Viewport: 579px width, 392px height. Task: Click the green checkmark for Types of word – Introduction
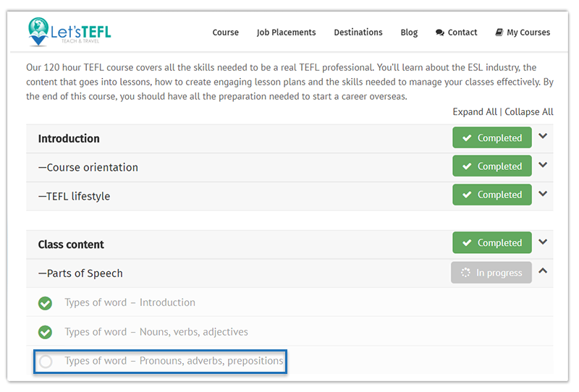click(45, 303)
